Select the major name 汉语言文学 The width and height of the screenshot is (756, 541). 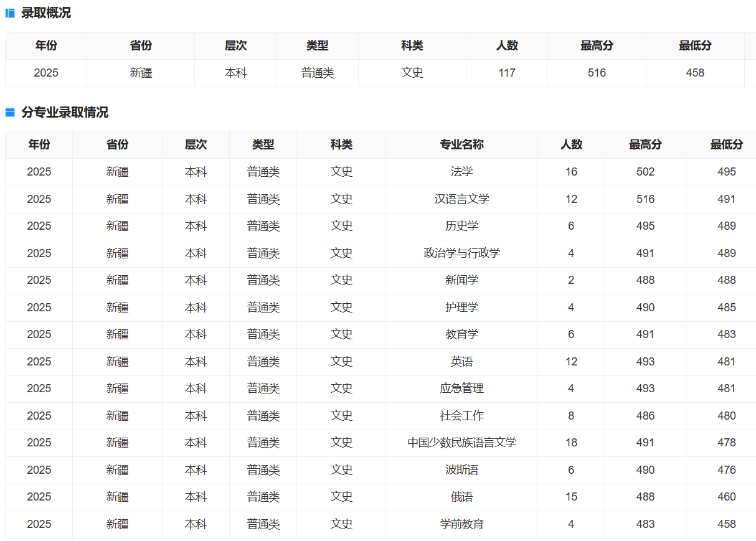coord(461,199)
